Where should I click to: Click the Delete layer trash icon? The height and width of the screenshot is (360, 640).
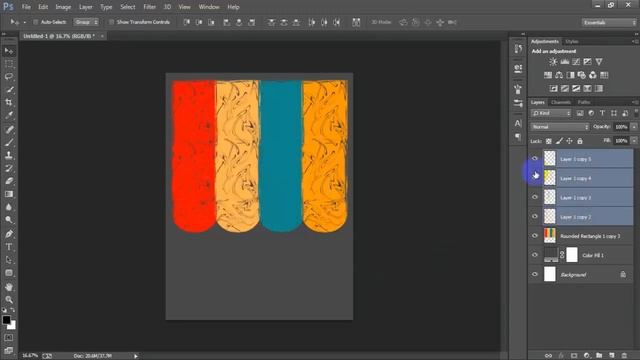tap(624, 356)
